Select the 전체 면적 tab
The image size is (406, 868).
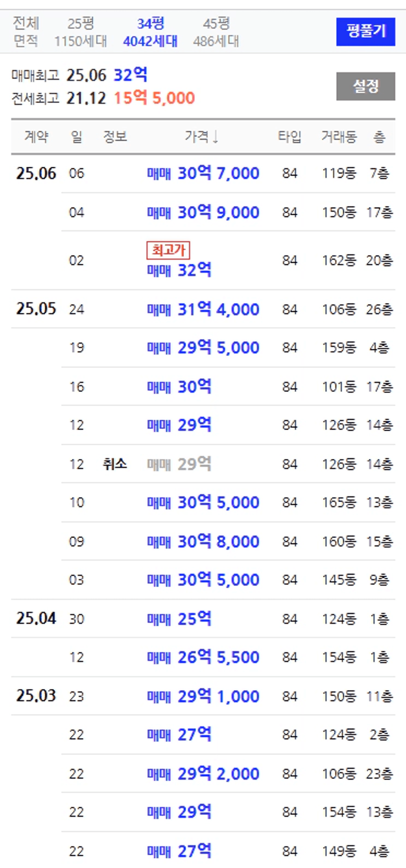pos(26,32)
